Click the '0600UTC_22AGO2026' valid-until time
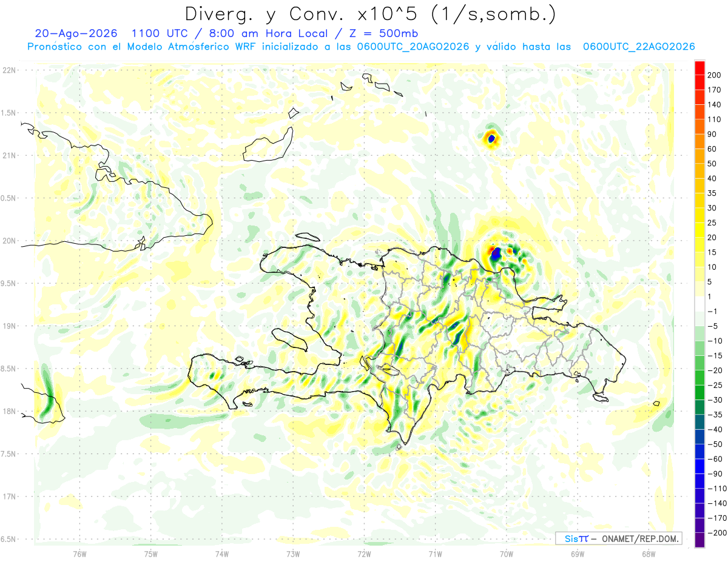 638,47
